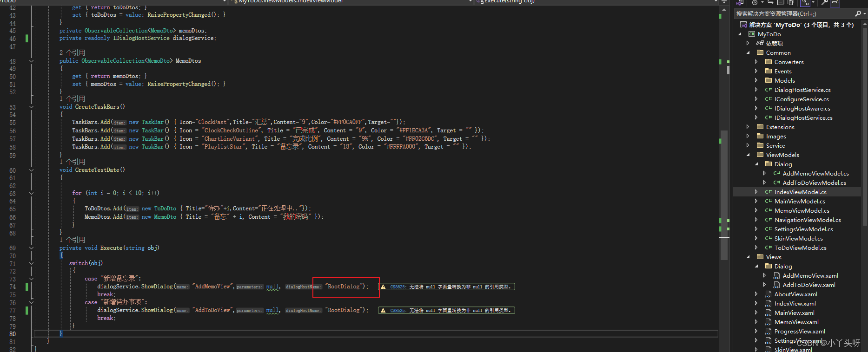This screenshot has width=868, height=352.
Task: Click the XAML file icon of AboutView.xaml
Action: 768,294
